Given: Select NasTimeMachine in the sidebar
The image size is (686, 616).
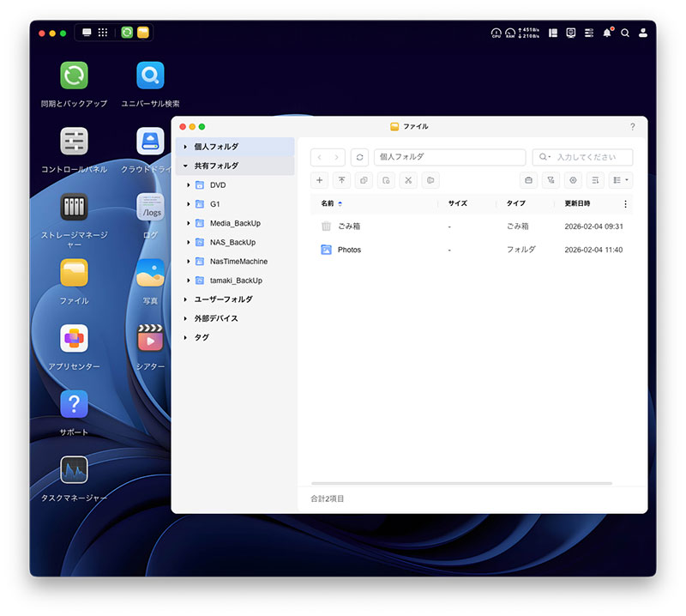Looking at the screenshot, I should coord(238,262).
